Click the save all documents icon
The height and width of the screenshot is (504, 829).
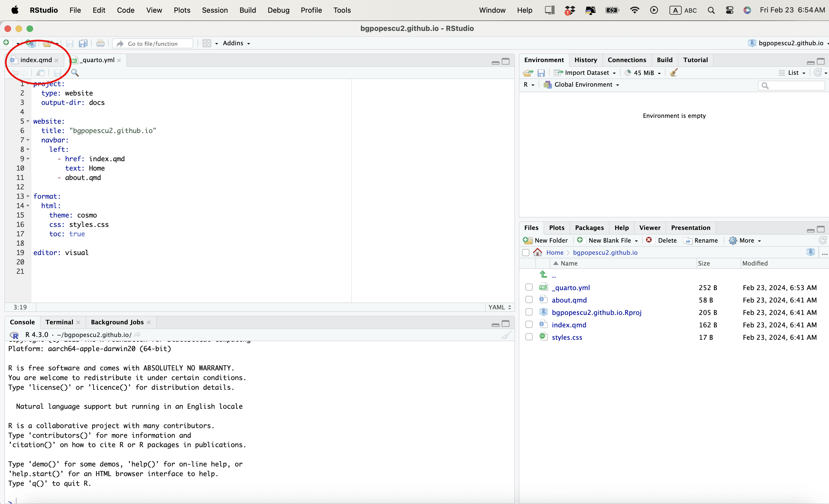coord(83,43)
